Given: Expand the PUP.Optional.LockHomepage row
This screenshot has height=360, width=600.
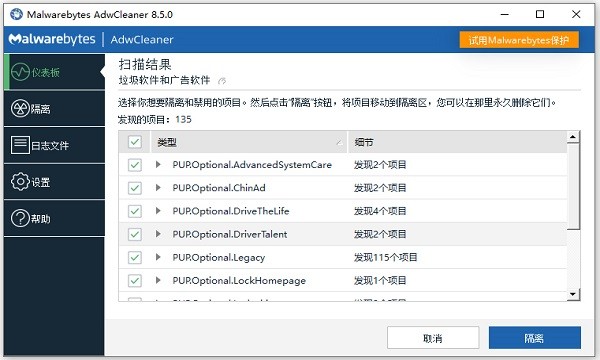Looking at the screenshot, I should click(x=158, y=280).
